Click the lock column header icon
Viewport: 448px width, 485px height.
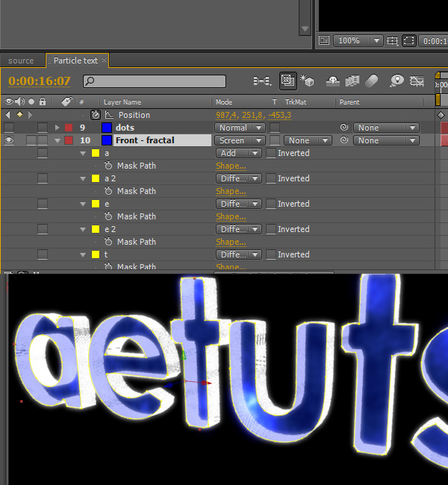43,101
